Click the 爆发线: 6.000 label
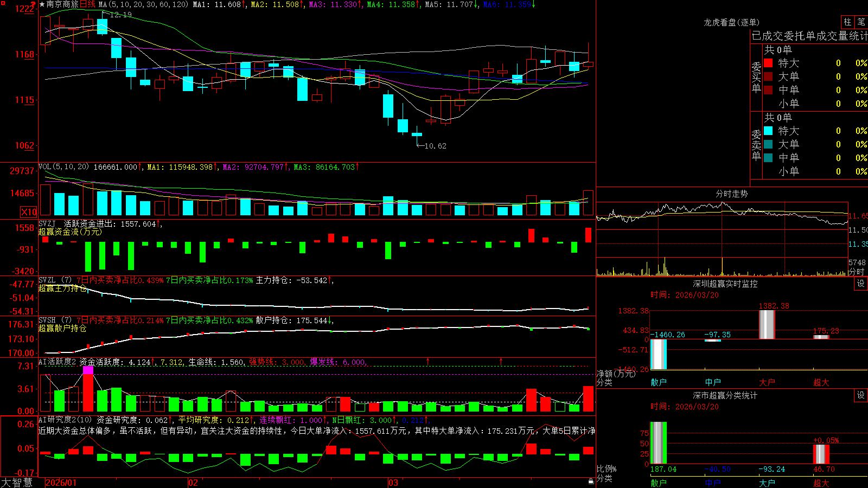This screenshot has height=488, width=868. (x=337, y=362)
